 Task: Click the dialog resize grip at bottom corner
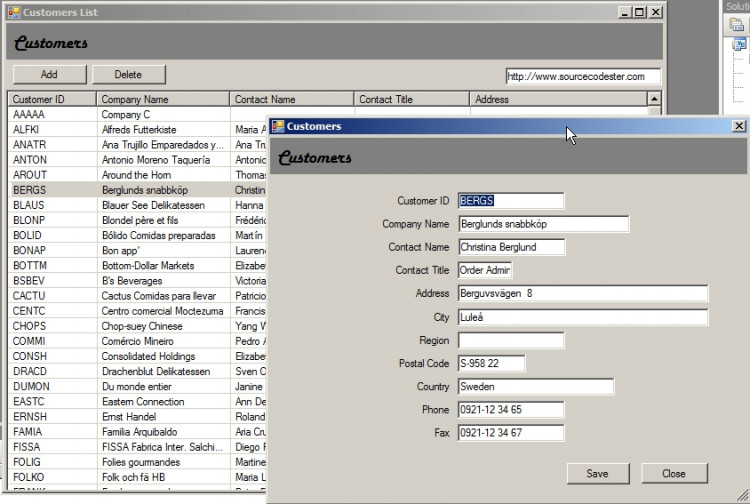pyautogui.click(x=742, y=495)
